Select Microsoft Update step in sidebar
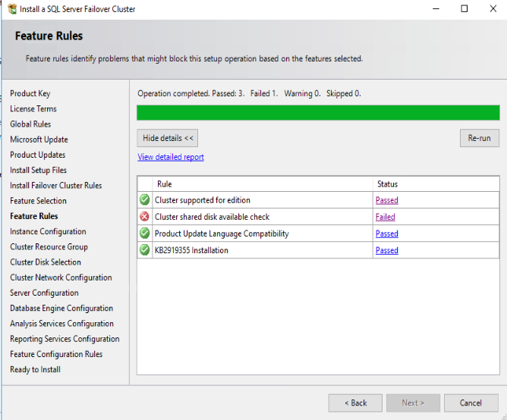The image size is (507, 420). (x=39, y=139)
